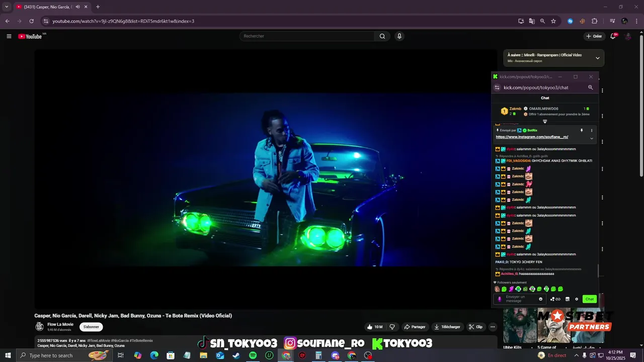This screenshot has width=644, height=362.
Task: Open Google Translate icon in address bar
Action: [532, 21]
